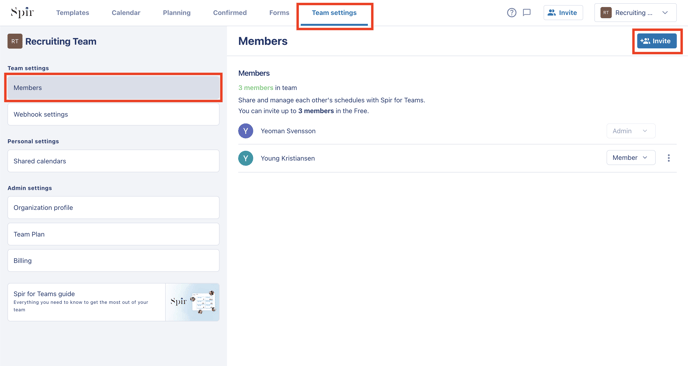Click the blue Invite button in Members header
The image size is (688, 366).
pos(657,41)
